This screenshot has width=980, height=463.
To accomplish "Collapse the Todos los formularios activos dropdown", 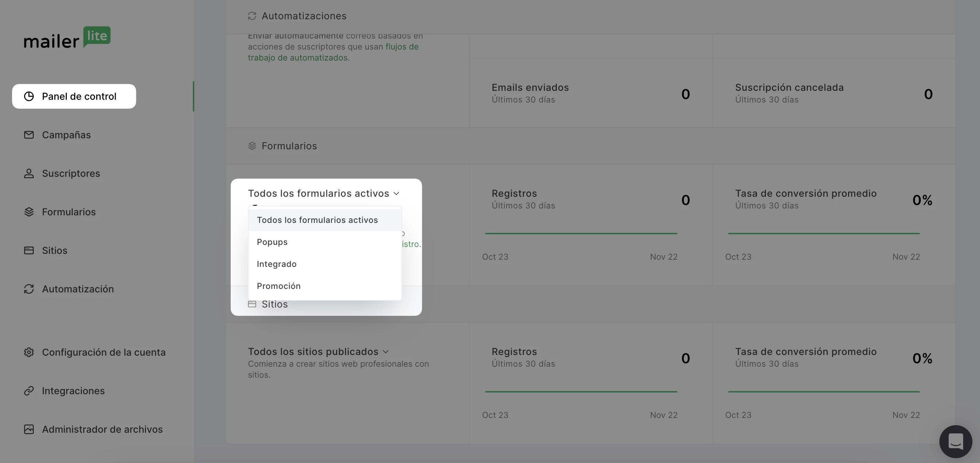I will pos(324,193).
